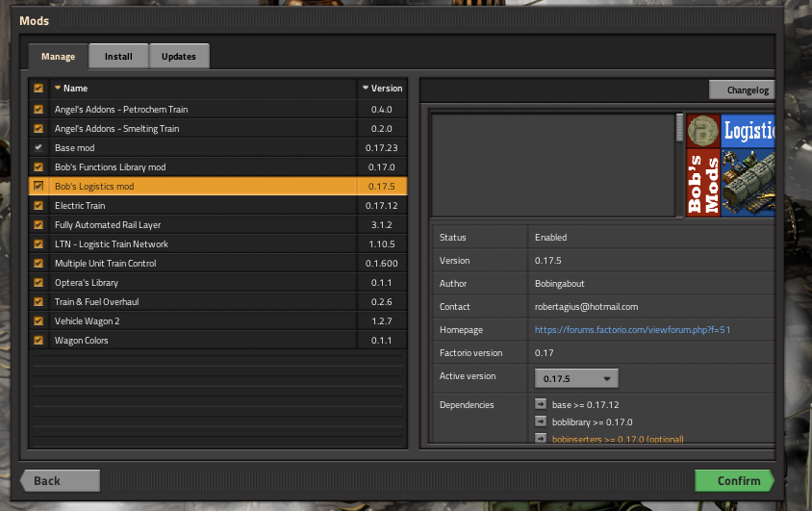Open the bobinserters dependency arrow icon
This screenshot has width=812, height=511.
[541, 438]
